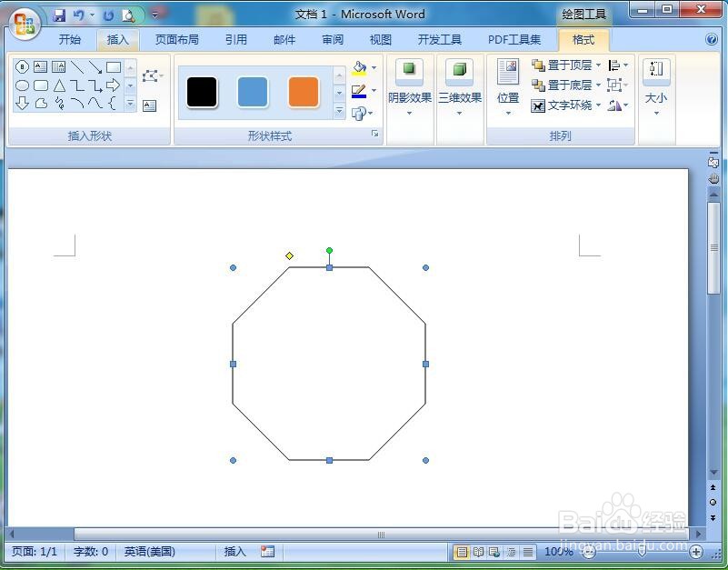Select the triangle shape
This screenshot has height=570, width=728.
tap(59, 85)
